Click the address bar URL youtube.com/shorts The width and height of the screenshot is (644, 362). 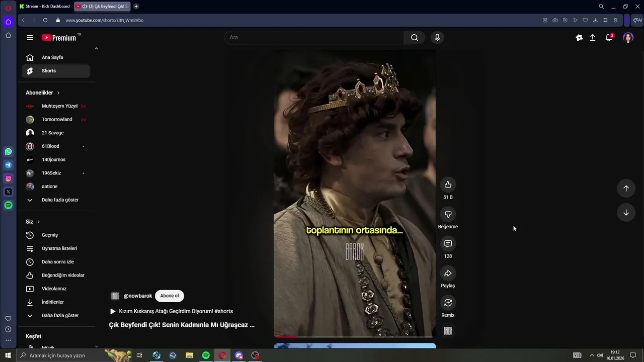click(x=104, y=20)
